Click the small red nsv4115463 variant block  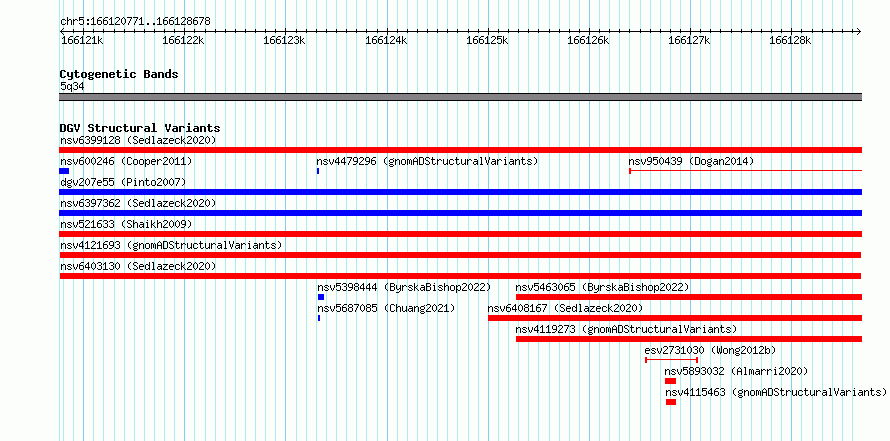coord(671,402)
